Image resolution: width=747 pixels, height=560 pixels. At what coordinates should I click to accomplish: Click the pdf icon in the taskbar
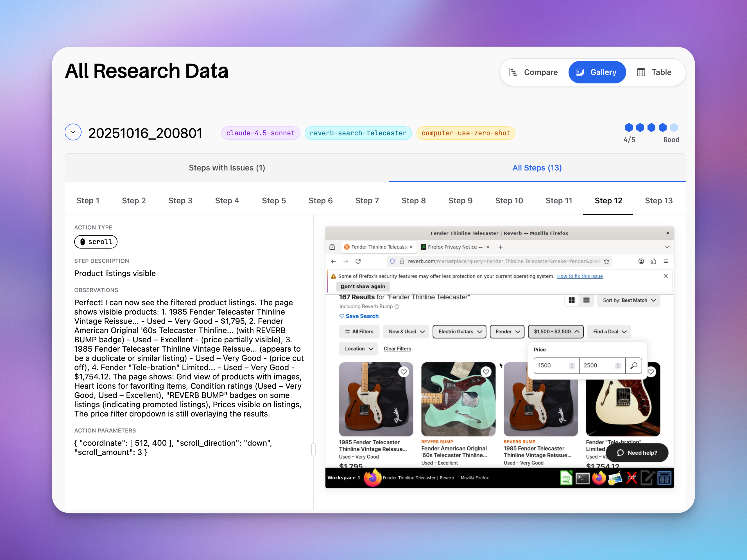tap(631, 478)
